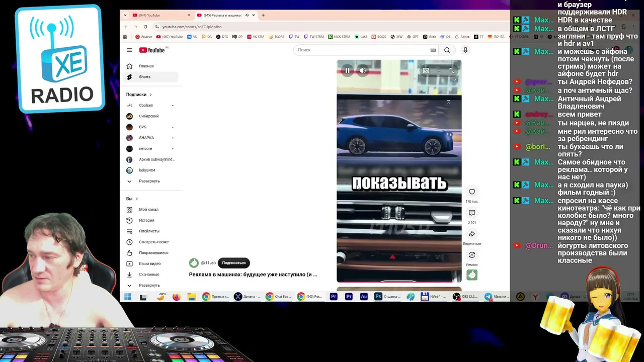
Task: Open the VK STM bookmark
Action: click(x=256, y=37)
